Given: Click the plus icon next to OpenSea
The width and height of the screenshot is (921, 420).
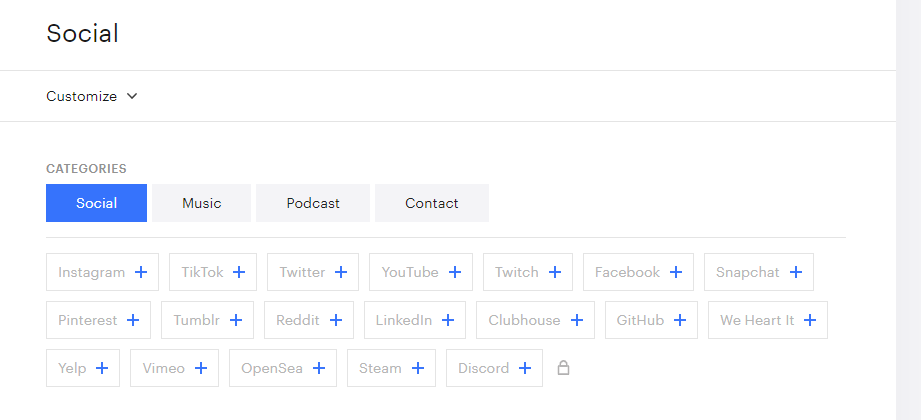Looking at the screenshot, I should (x=319, y=368).
